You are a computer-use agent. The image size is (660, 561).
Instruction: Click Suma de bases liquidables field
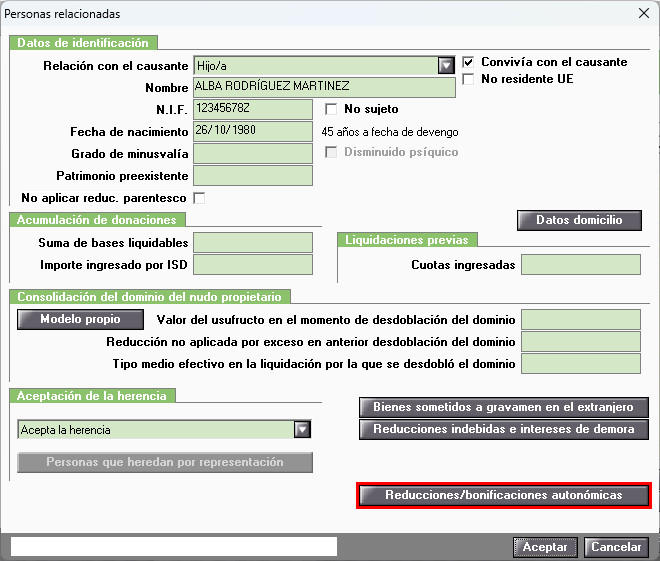click(x=253, y=243)
